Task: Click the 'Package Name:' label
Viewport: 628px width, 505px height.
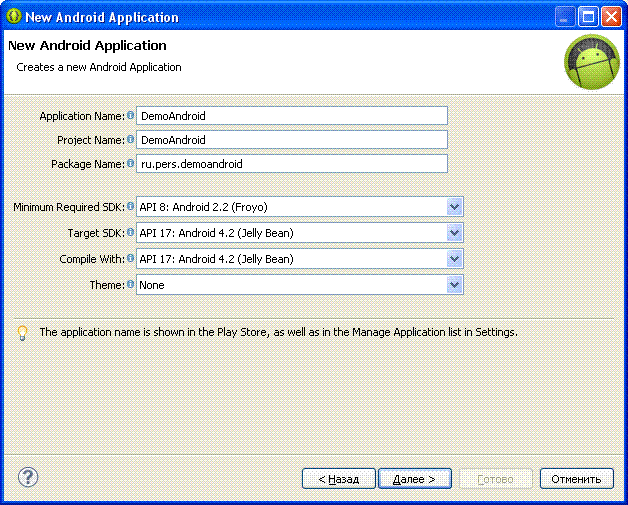Action: (x=88, y=164)
